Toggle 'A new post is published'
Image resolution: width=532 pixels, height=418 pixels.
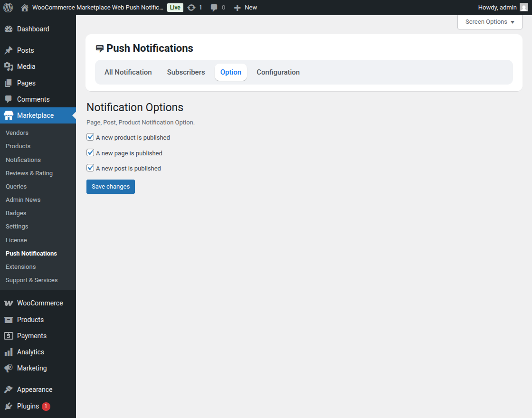pos(90,168)
